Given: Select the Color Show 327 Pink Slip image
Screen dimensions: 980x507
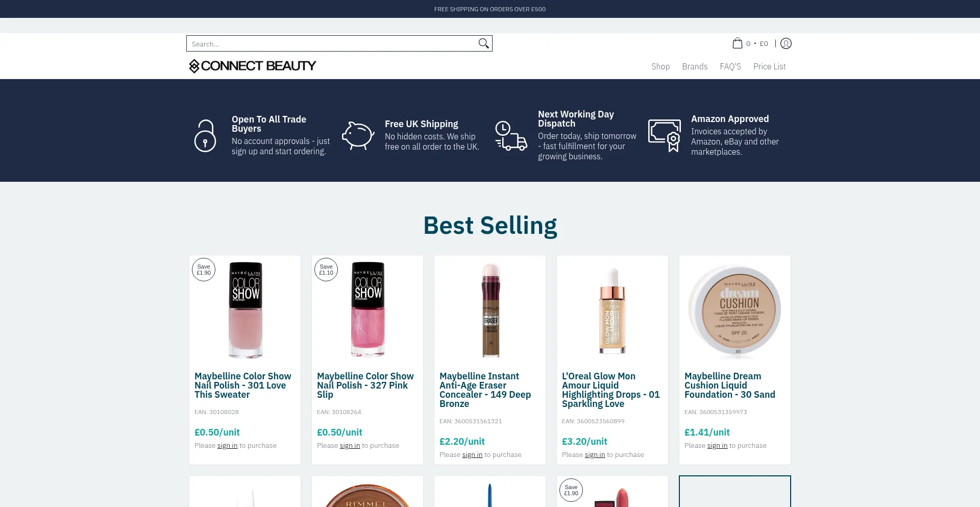Looking at the screenshot, I should 367,309.
